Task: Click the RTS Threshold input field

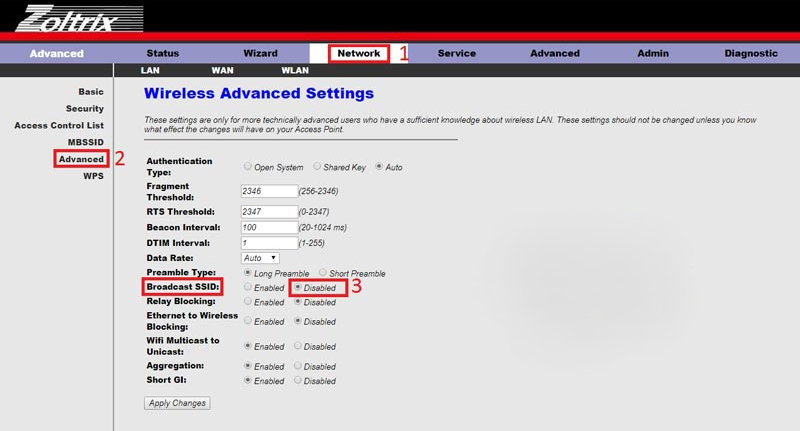Action: tap(269, 212)
